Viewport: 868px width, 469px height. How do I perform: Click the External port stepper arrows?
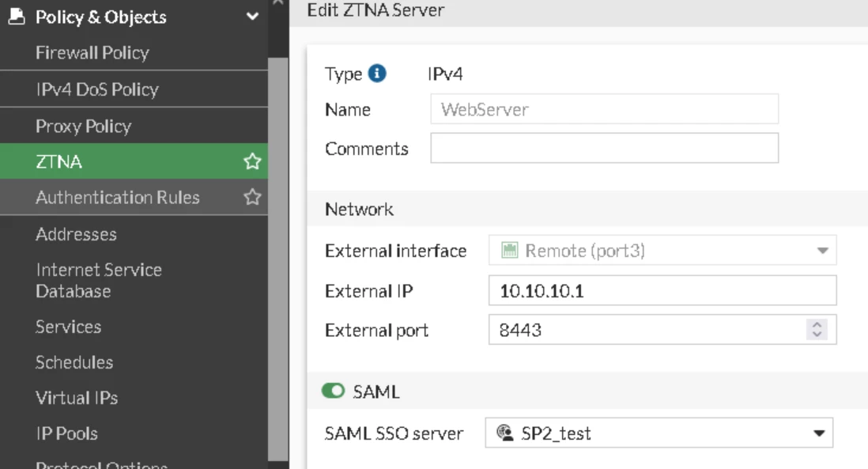[x=817, y=330]
